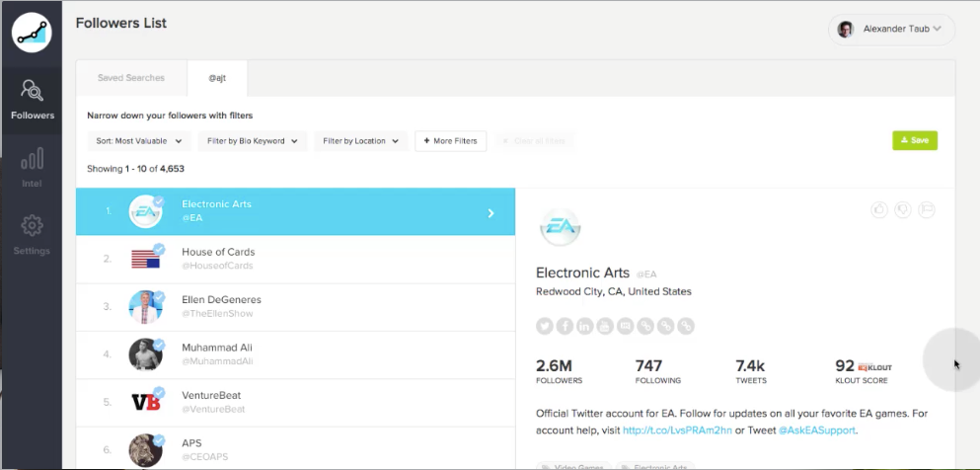
Task: Click Ellen DeGeneres avatar
Action: [146, 307]
